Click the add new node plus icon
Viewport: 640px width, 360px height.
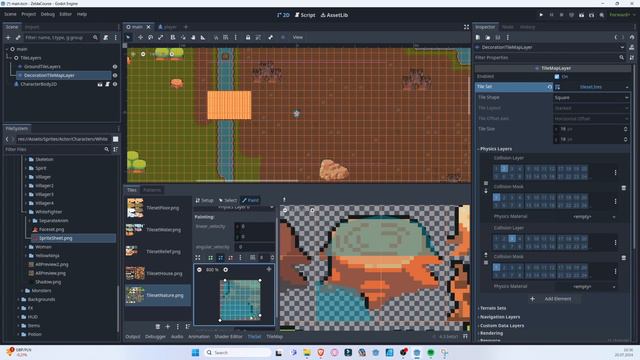point(8,38)
